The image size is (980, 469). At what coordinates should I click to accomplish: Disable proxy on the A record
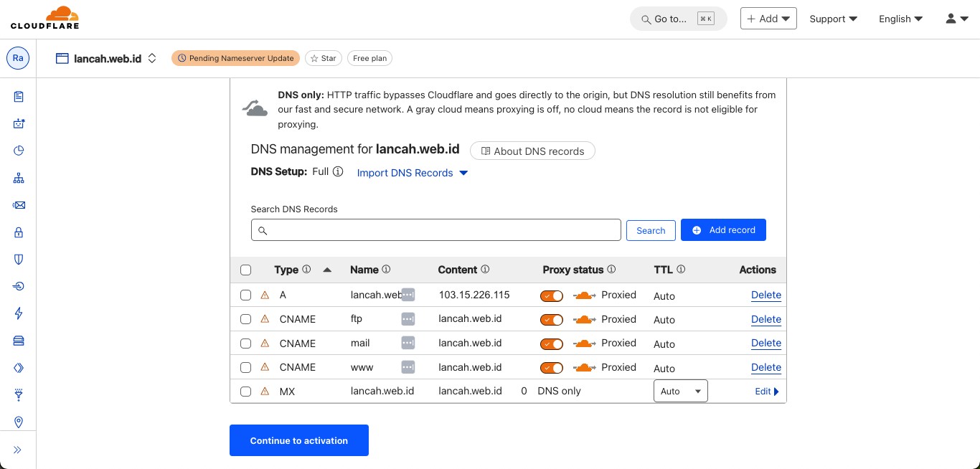coord(552,295)
